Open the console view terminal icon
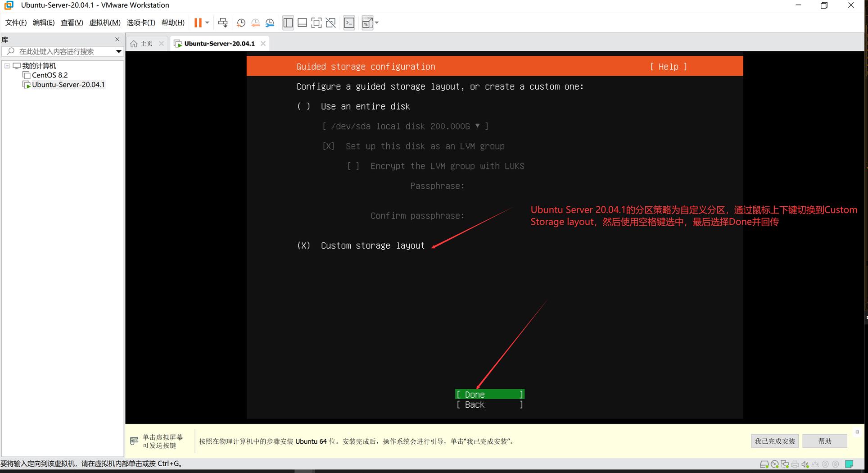This screenshot has height=473, width=868. pos(349,23)
